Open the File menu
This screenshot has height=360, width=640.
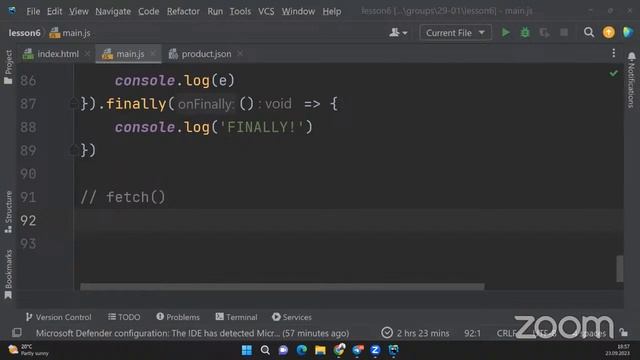tap(33, 11)
